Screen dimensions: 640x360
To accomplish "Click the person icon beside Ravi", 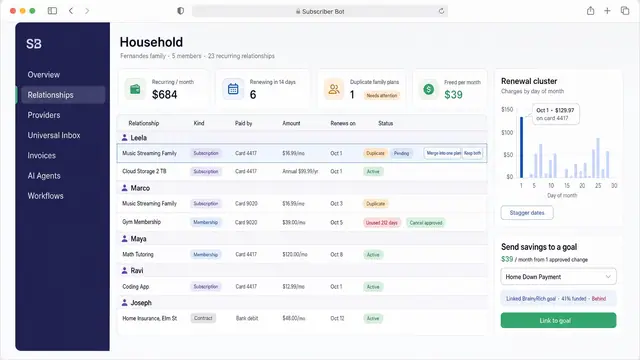I will pos(124,270).
